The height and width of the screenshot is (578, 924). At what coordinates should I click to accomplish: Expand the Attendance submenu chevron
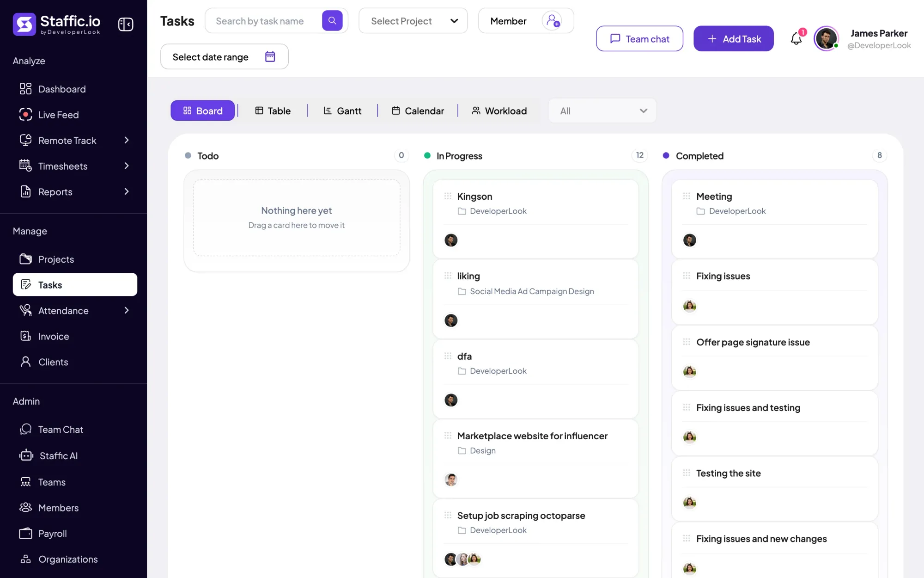[127, 310]
